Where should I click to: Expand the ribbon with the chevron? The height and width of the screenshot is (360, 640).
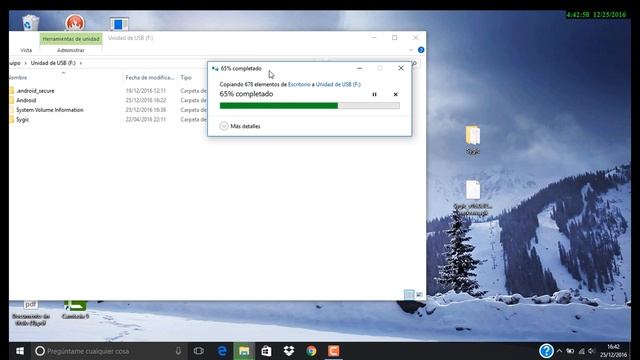(x=411, y=50)
